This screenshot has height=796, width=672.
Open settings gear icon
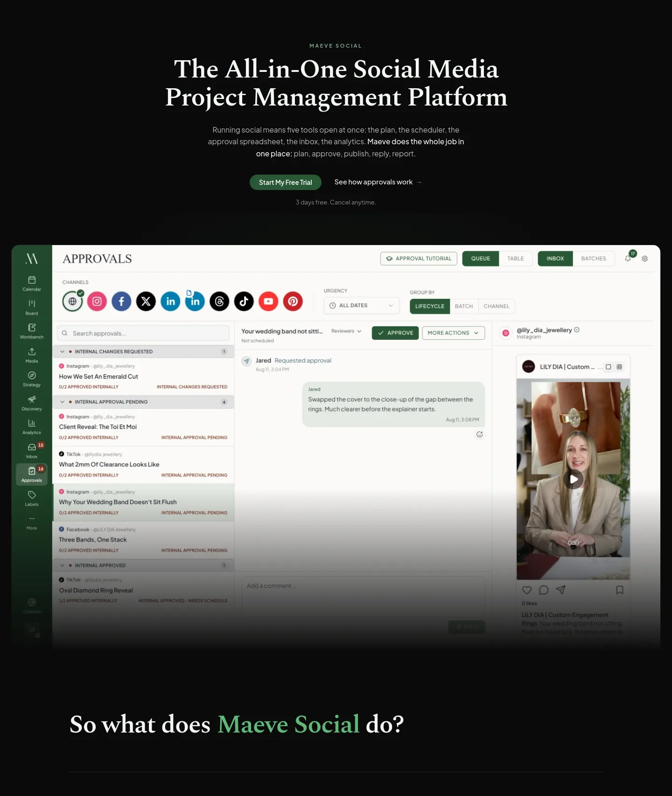point(644,259)
